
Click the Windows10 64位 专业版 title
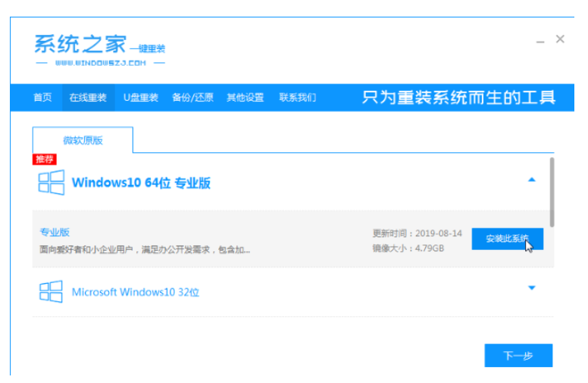141,182
